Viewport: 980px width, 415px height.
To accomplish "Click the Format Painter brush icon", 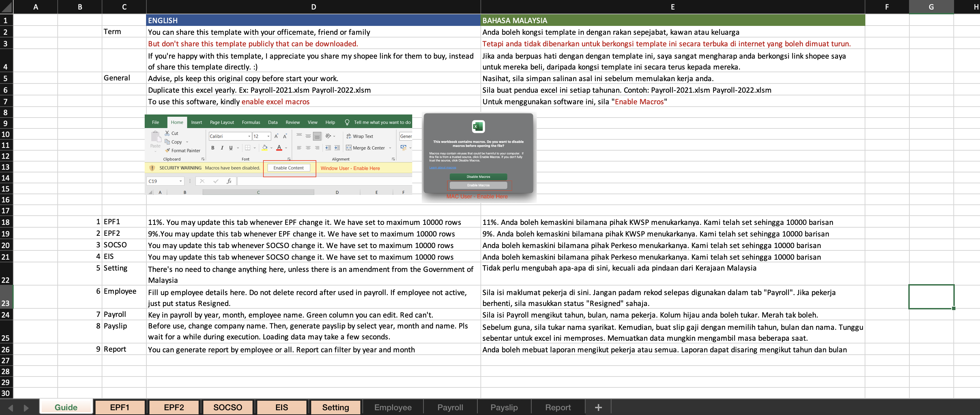I will click(167, 151).
